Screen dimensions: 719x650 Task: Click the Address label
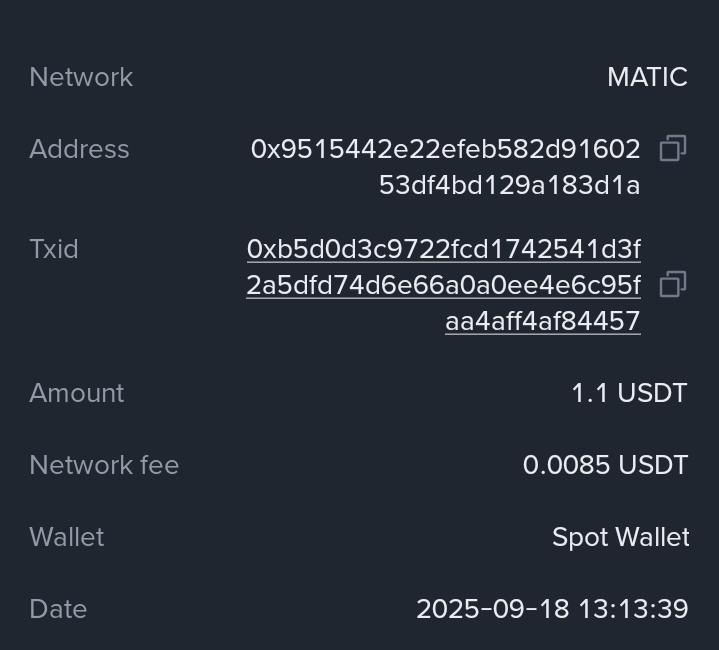79,149
